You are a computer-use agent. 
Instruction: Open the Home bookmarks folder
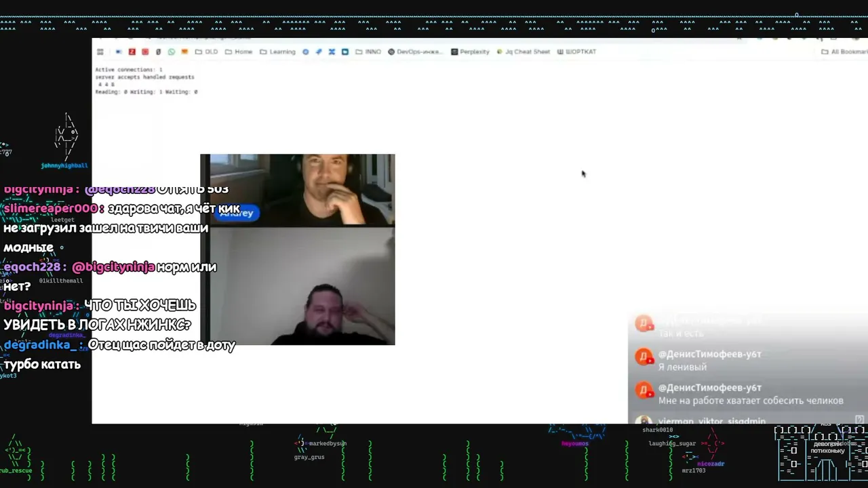[x=239, y=52]
